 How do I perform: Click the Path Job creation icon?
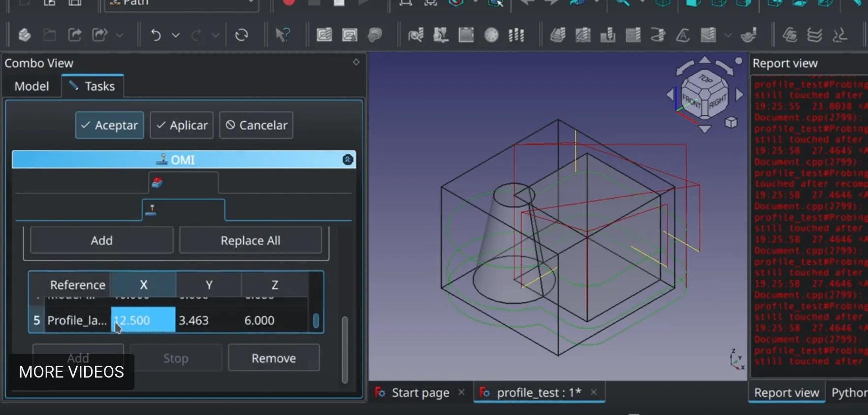pyautogui.click(x=324, y=35)
